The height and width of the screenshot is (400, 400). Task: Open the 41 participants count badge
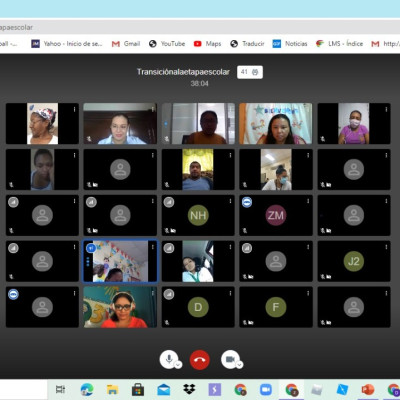[x=250, y=72]
